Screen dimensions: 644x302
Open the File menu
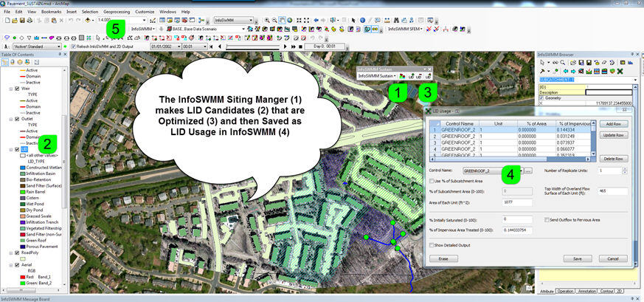click(x=7, y=12)
